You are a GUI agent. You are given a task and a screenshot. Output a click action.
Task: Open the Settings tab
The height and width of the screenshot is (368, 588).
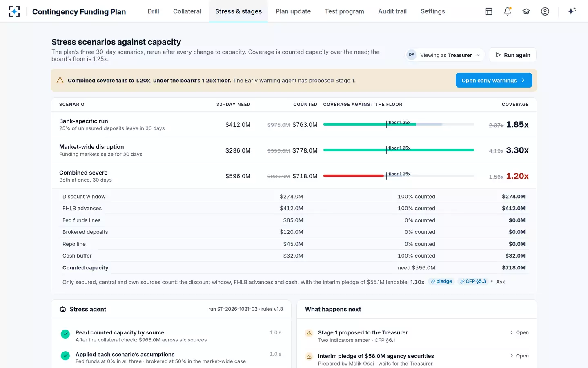pos(433,11)
